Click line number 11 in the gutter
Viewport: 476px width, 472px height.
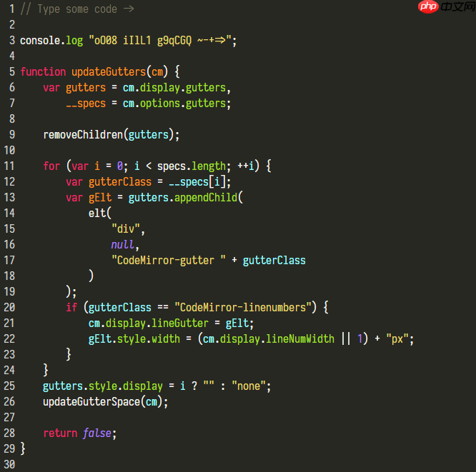(x=9, y=166)
